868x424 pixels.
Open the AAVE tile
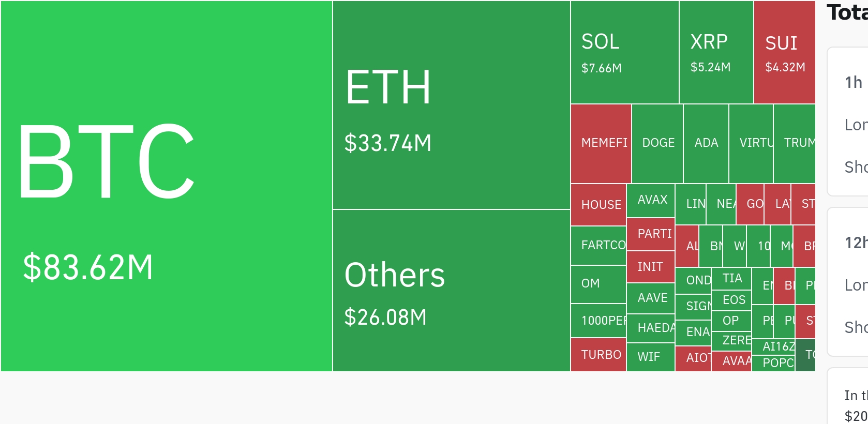(651, 298)
